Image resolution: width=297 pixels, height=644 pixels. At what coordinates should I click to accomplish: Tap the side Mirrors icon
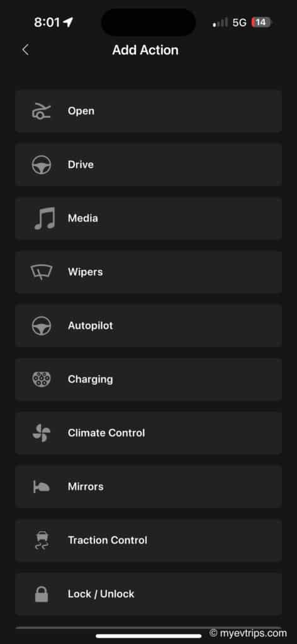(x=42, y=487)
